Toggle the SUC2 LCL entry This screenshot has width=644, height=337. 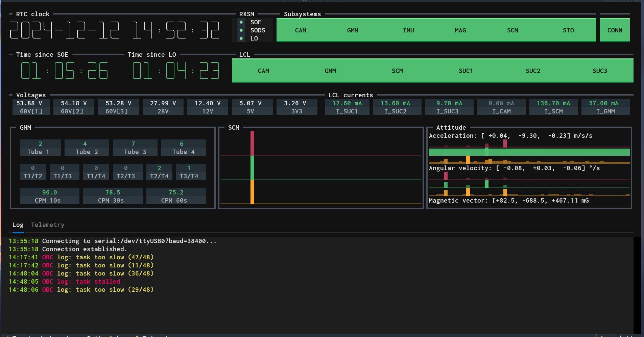(x=533, y=71)
